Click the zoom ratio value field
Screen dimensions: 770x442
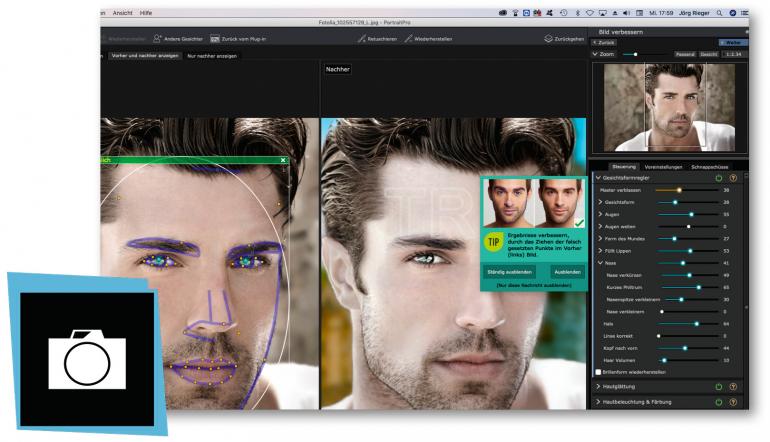click(x=734, y=55)
